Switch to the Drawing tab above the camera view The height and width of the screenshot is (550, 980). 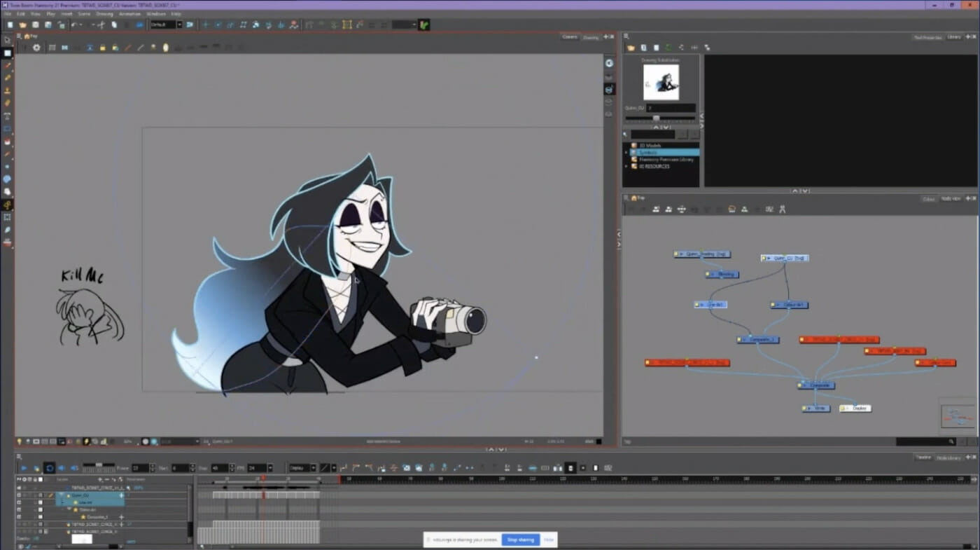click(590, 37)
